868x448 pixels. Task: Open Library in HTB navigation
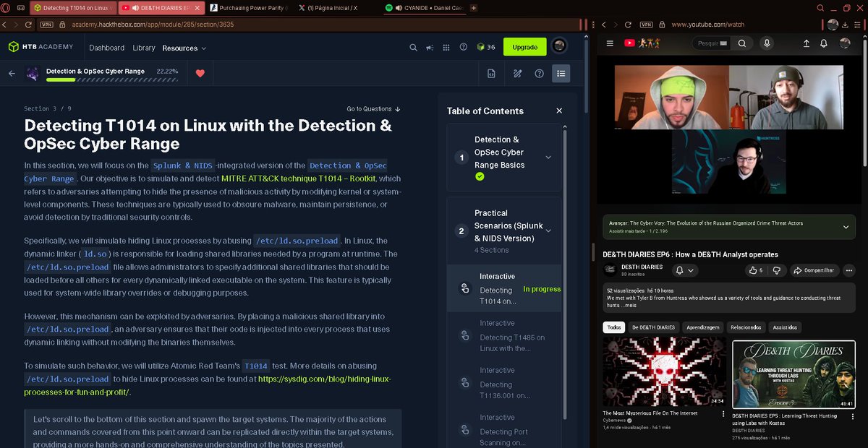144,48
